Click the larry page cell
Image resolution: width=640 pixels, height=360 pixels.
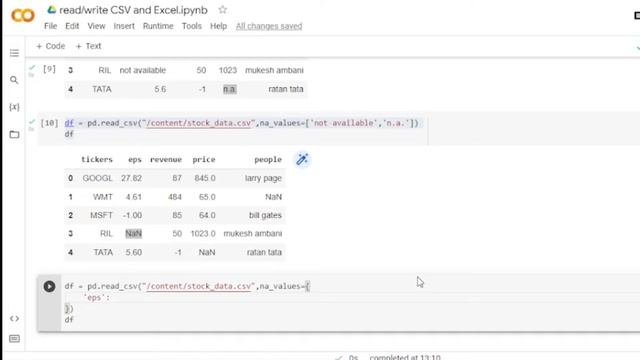263,178
